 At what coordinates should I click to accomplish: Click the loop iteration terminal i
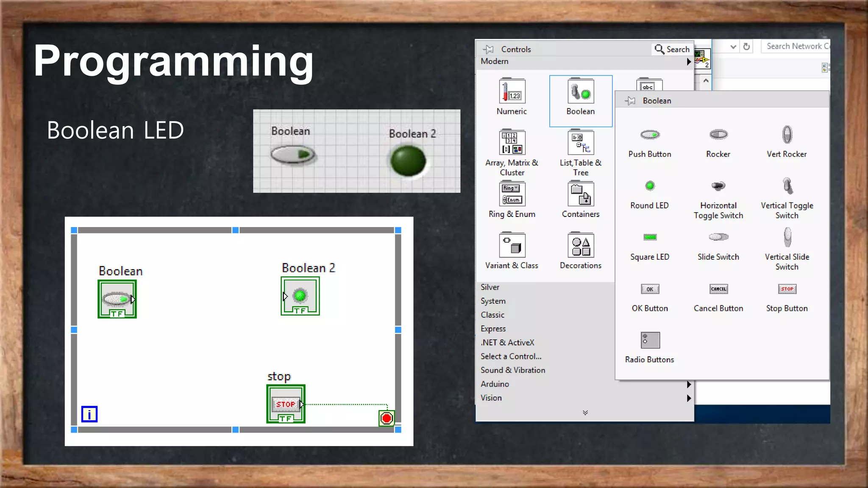click(x=89, y=414)
